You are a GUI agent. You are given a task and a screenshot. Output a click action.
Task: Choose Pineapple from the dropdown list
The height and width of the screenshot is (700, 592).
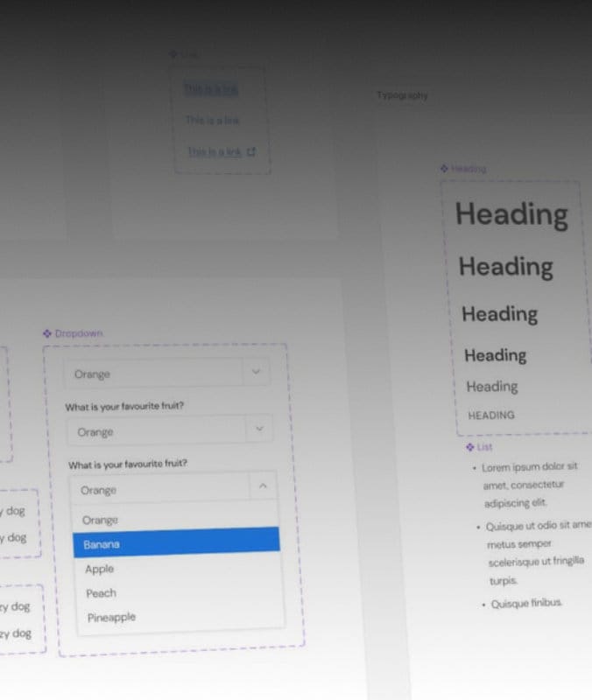tap(111, 618)
